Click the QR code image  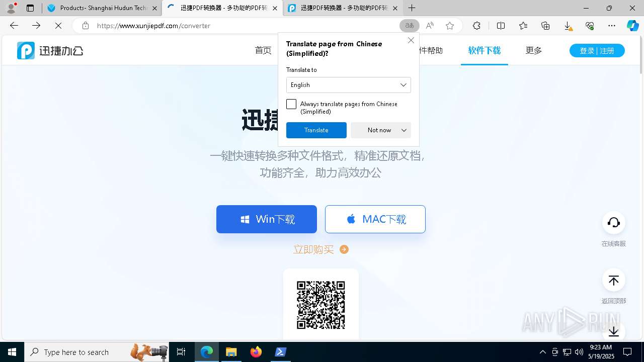click(x=321, y=305)
